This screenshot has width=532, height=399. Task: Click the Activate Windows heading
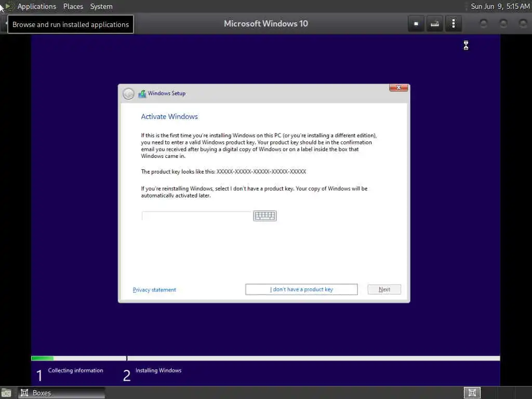point(169,117)
